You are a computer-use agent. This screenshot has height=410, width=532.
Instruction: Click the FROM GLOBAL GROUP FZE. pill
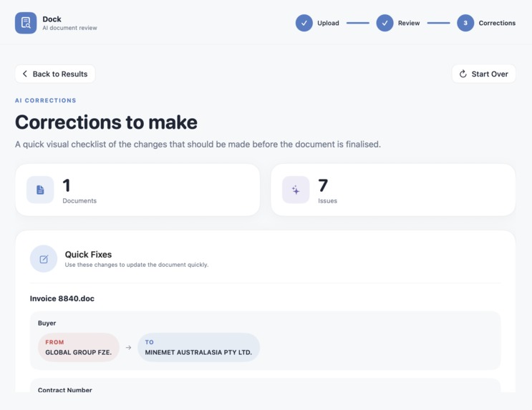point(78,347)
